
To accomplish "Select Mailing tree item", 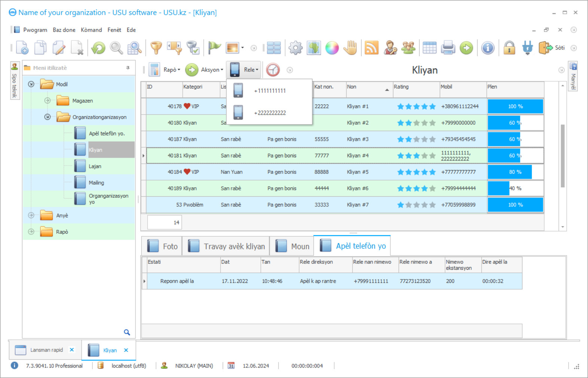I will coord(96,182).
